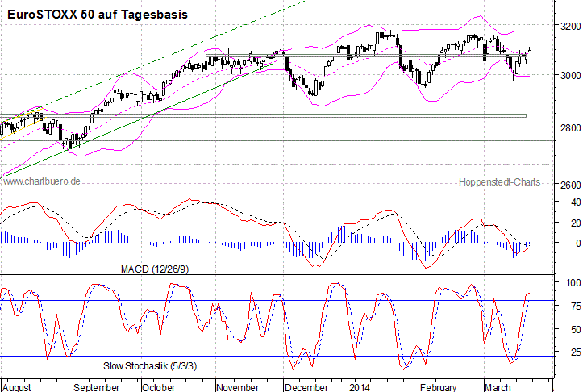
Task: Click the Hoppenstedt-Charts label
Action: click(x=499, y=181)
